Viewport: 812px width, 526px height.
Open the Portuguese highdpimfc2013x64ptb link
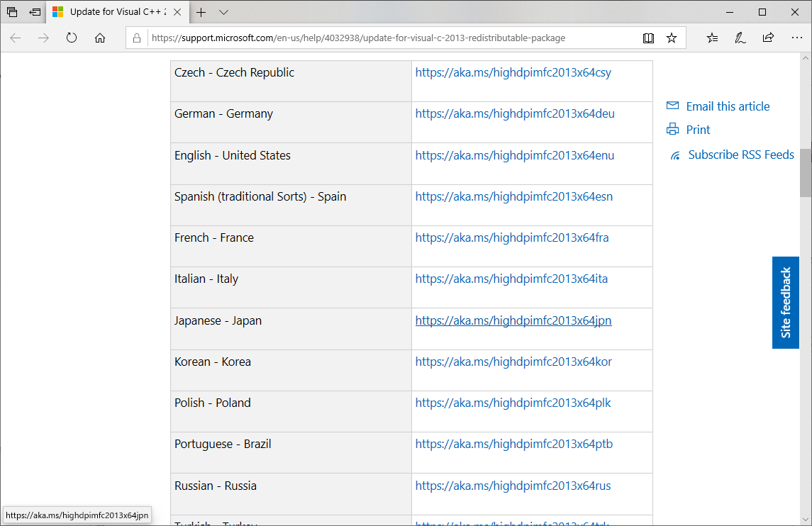click(x=514, y=444)
